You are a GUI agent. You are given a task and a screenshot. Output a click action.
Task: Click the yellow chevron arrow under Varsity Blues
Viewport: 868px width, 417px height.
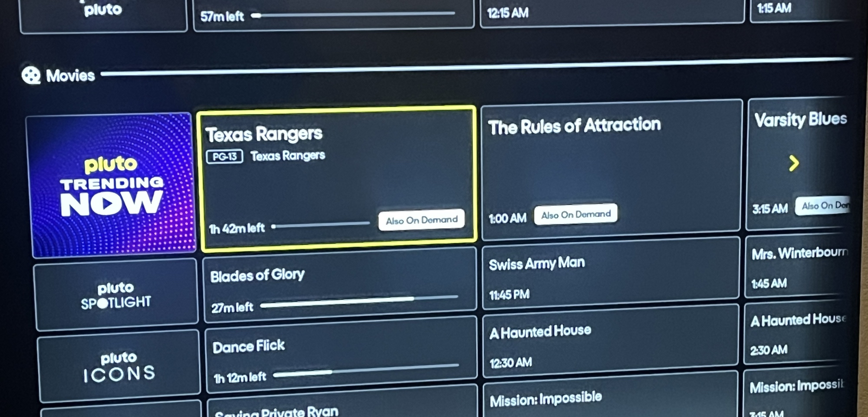(x=794, y=164)
